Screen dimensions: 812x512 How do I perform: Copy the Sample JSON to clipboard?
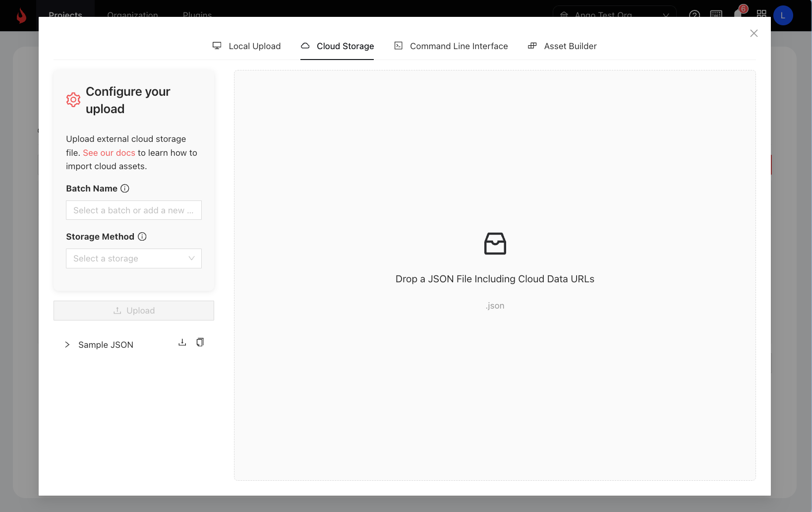click(x=200, y=342)
